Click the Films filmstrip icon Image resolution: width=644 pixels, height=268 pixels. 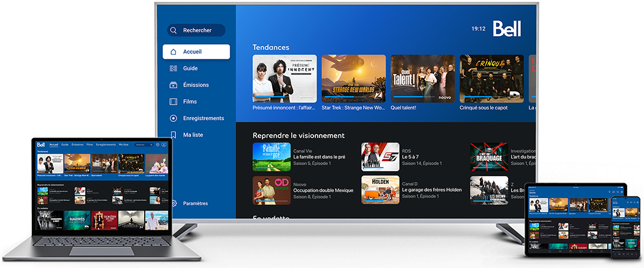174,102
